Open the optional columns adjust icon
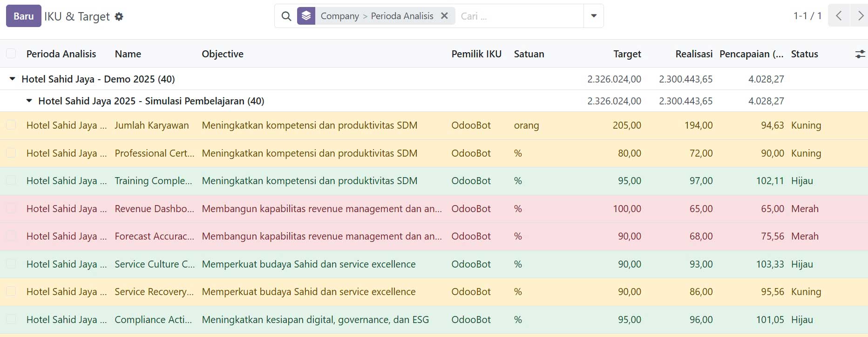 [x=860, y=54]
